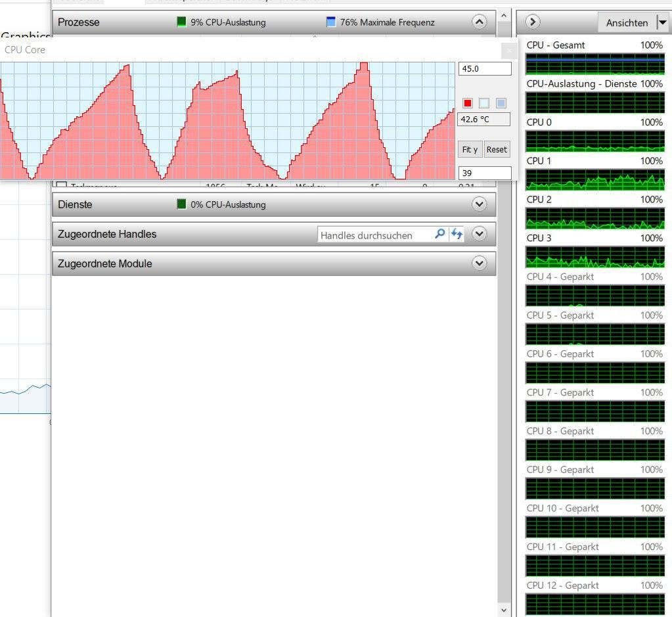This screenshot has height=617, width=672.
Task: Edit the lower limit field showing 39
Action: [x=485, y=173]
